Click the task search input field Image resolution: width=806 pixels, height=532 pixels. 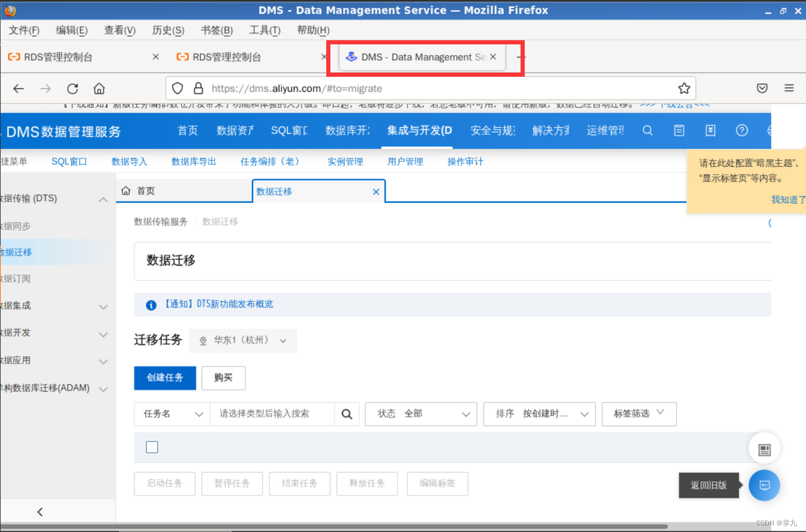pos(272,414)
